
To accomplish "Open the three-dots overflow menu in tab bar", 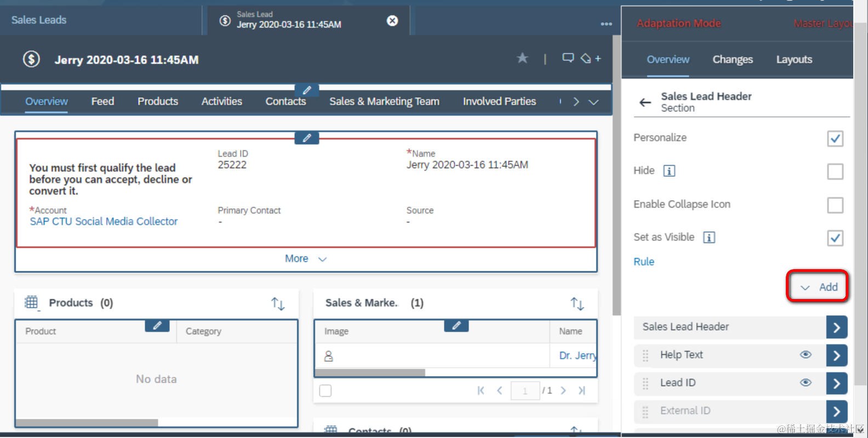I will pyautogui.click(x=606, y=24).
